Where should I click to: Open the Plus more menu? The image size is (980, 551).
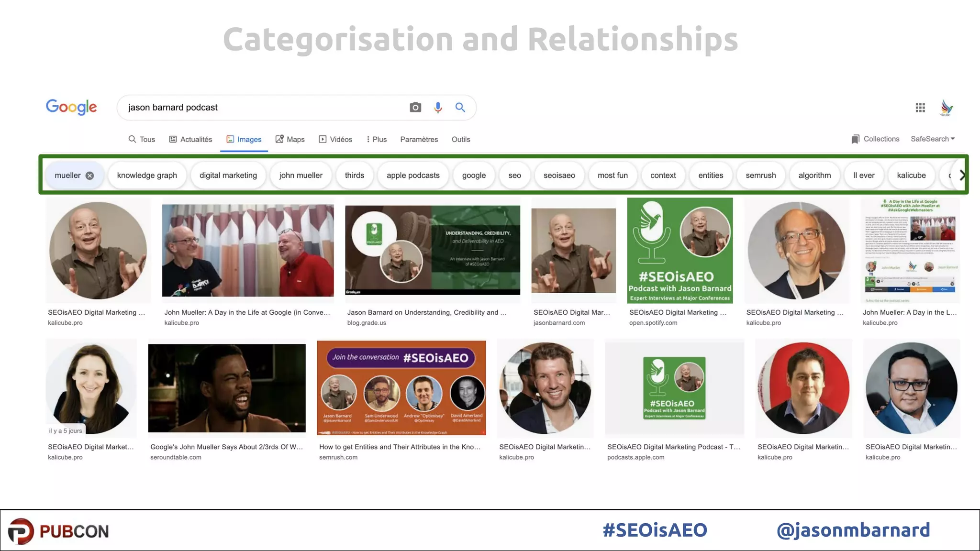377,139
